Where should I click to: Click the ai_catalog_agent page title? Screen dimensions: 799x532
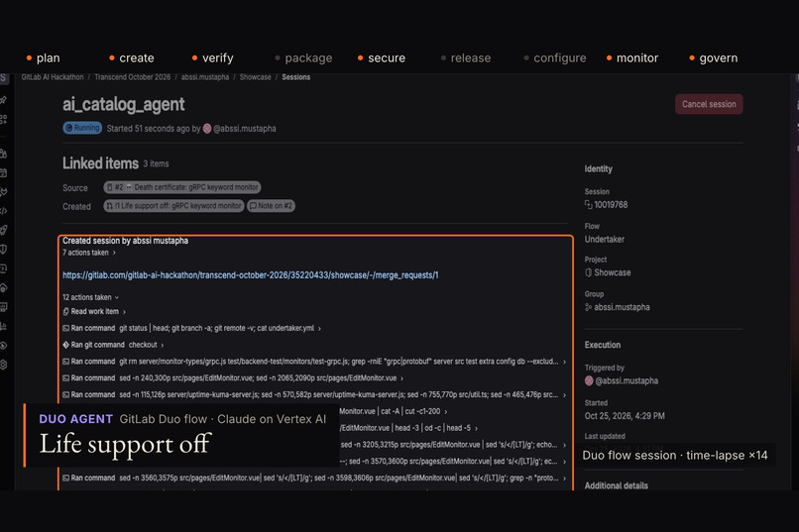click(123, 104)
